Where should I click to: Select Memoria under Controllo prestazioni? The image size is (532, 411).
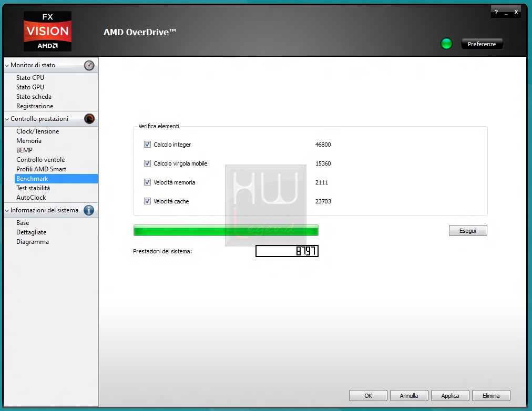coord(29,141)
